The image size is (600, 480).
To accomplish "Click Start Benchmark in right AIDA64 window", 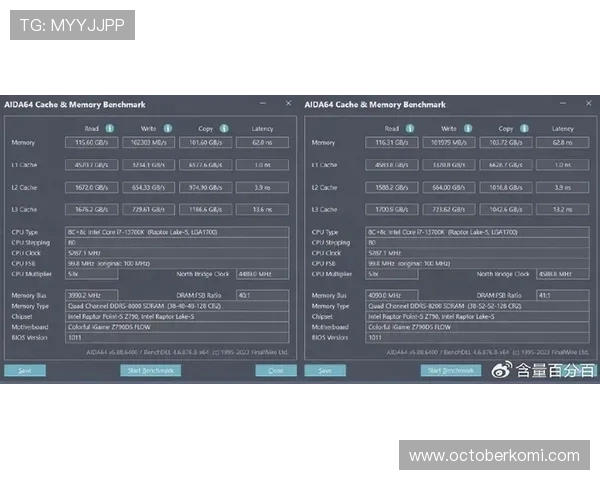I will point(451,371).
